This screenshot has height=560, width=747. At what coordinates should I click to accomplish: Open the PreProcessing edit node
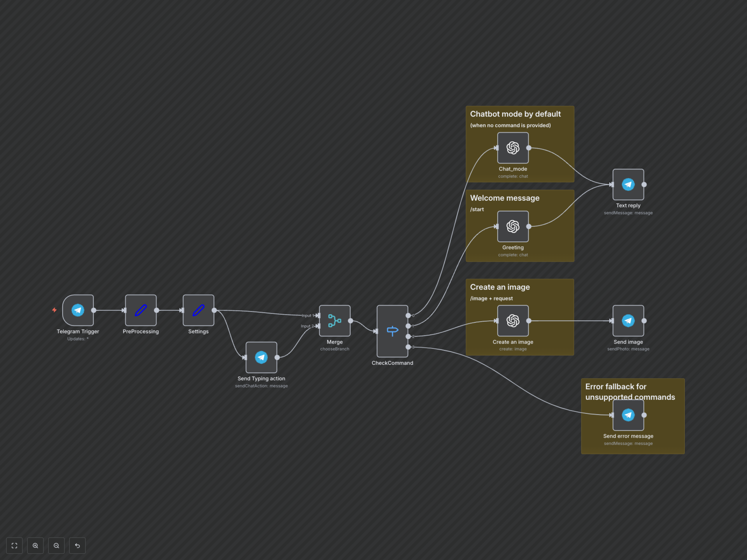click(140, 310)
